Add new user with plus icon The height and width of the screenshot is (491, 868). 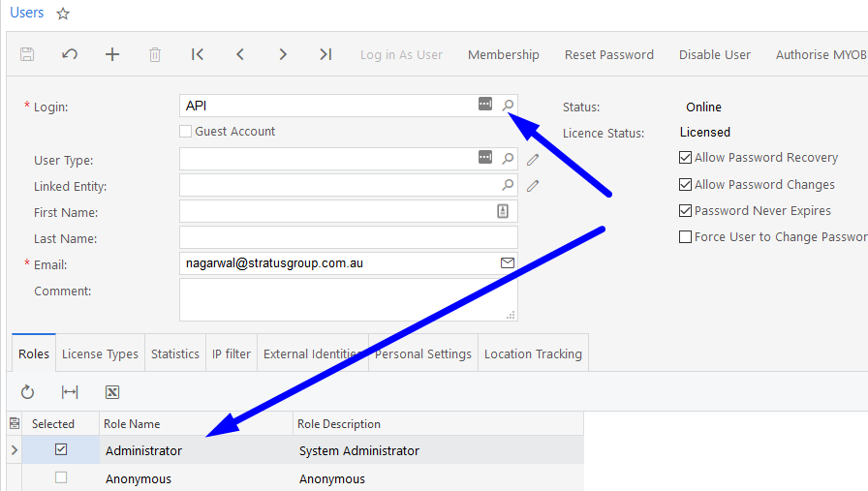click(112, 54)
